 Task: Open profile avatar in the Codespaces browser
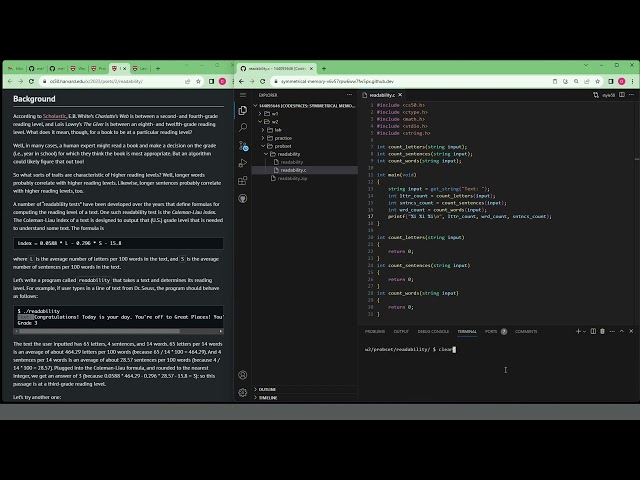click(x=621, y=81)
